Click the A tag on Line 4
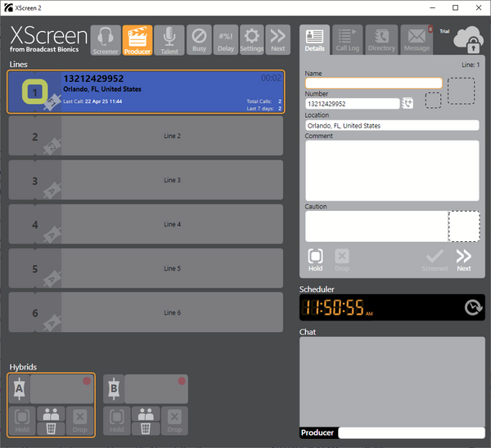 pyautogui.click(x=52, y=235)
